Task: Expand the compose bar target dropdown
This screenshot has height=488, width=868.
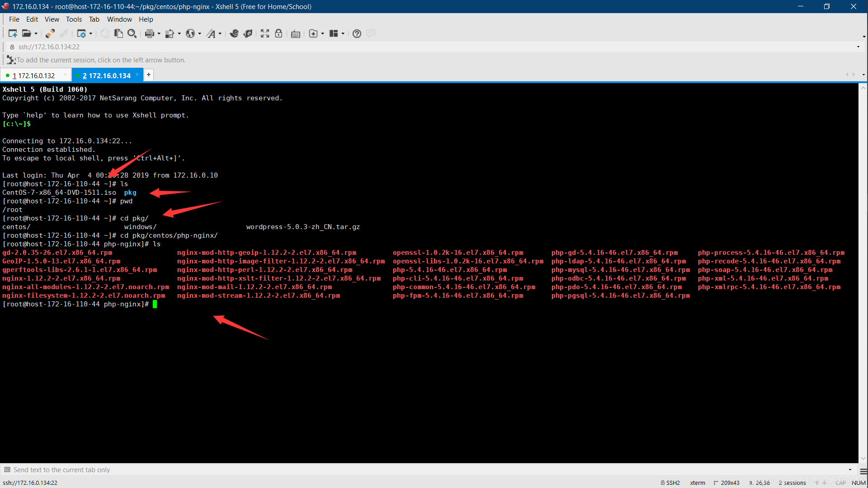Action: (x=850, y=469)
